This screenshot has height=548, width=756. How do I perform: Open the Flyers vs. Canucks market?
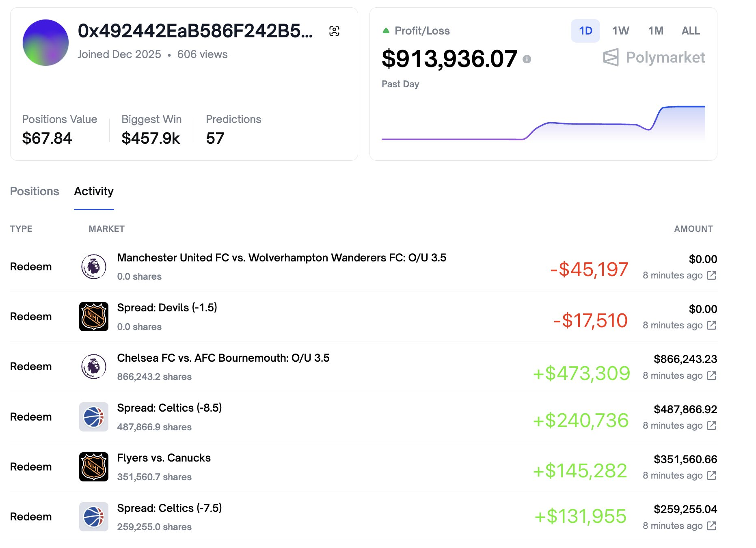pos(164,458)
